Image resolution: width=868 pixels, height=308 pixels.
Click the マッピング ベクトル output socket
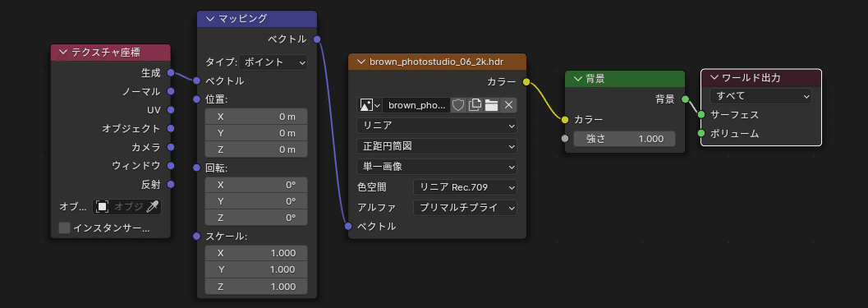pyautogui.click(x=317, y=39)
